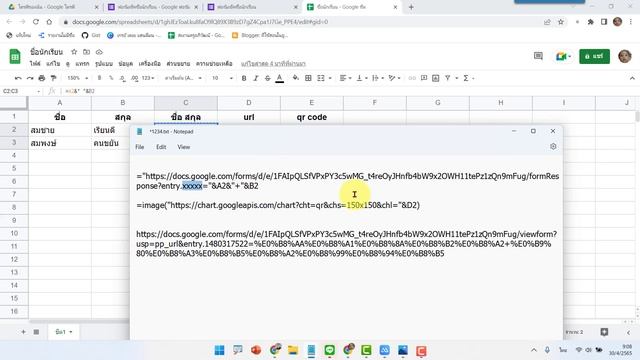Viewport: 640px width, 360px height.
Task: Open the zoom level dropdown showing 150%
Action: pos(78,78)
